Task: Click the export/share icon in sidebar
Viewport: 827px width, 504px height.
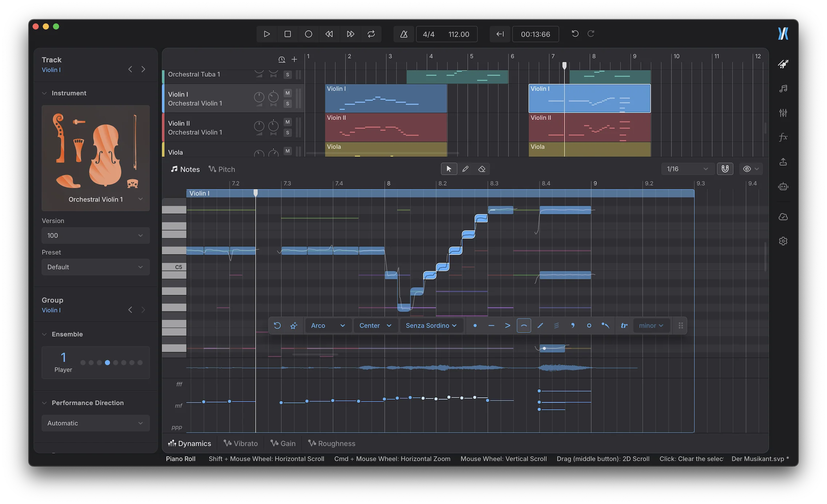Action: (783, 162)
